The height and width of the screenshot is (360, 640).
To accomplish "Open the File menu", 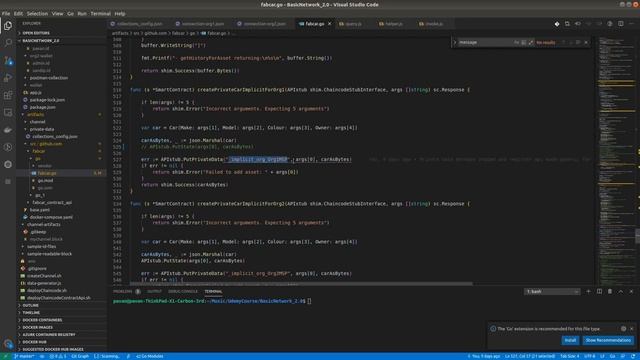I will 6,13.
